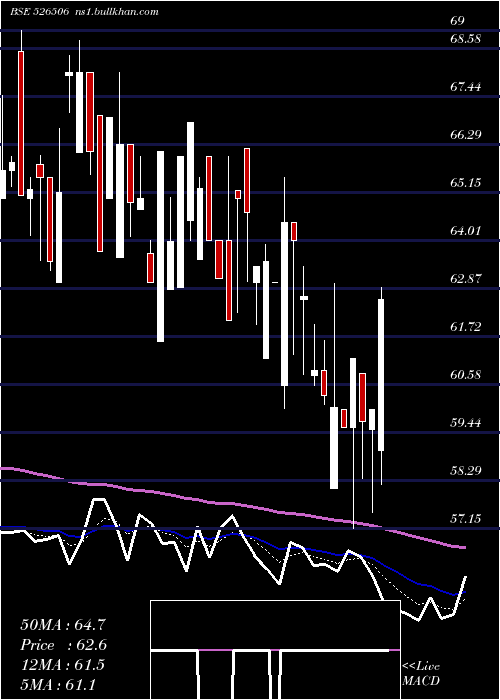Click inside the MACD indicator box
500x700 pixels.
[275, 650]
